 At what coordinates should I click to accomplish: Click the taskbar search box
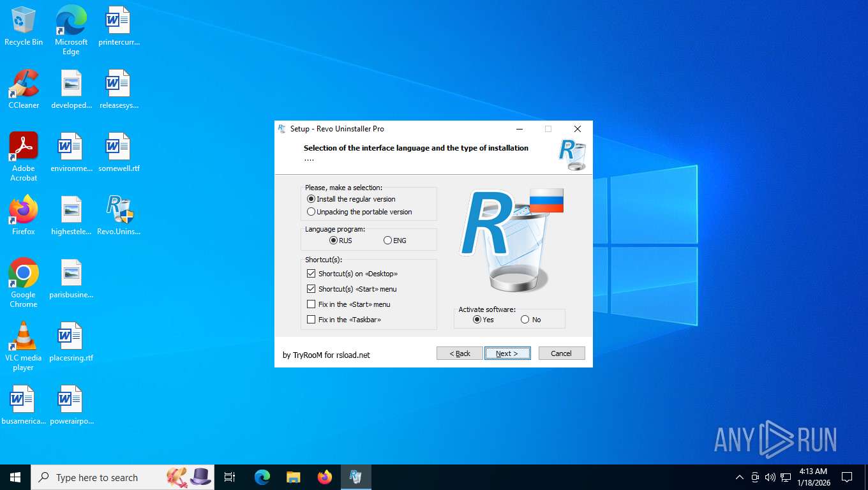123,477
